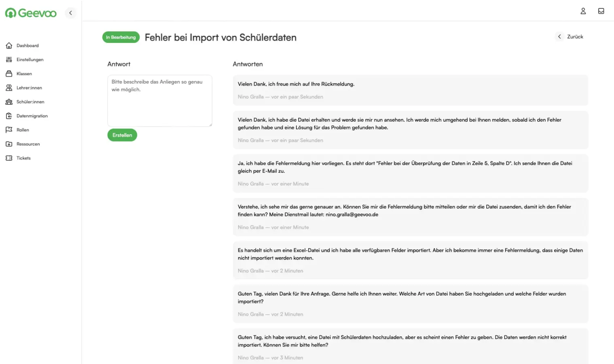Open Tickets via its ticket icon

[9, 158]
